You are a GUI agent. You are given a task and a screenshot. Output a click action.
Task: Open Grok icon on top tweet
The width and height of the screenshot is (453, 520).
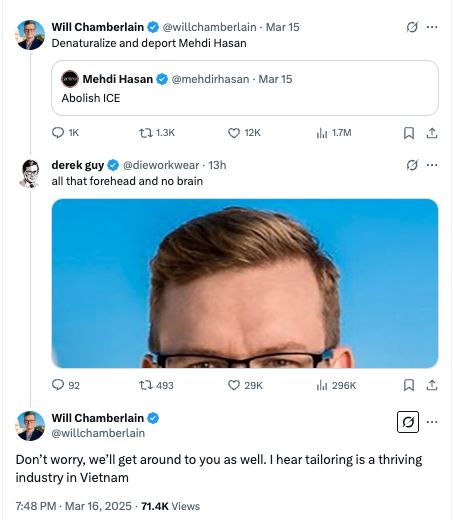(x=412, y=27)
